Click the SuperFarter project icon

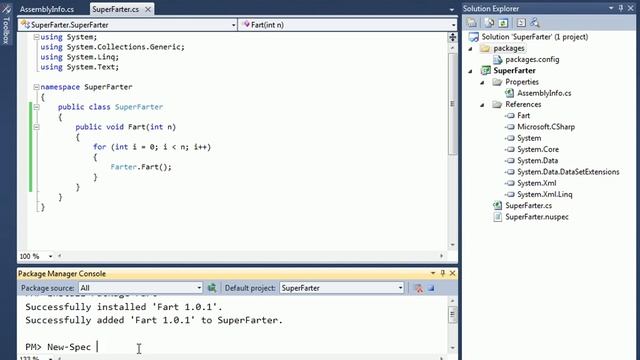[x=485, y=71]
